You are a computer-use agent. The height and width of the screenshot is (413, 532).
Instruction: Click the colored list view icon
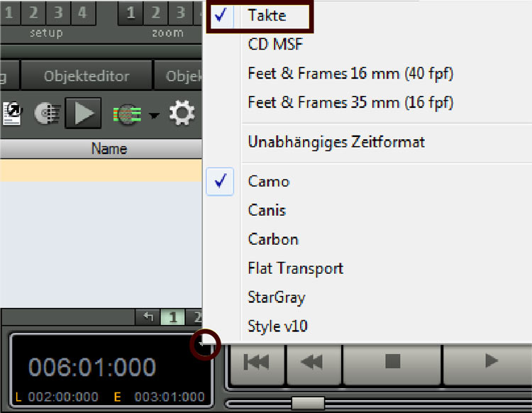127,114
